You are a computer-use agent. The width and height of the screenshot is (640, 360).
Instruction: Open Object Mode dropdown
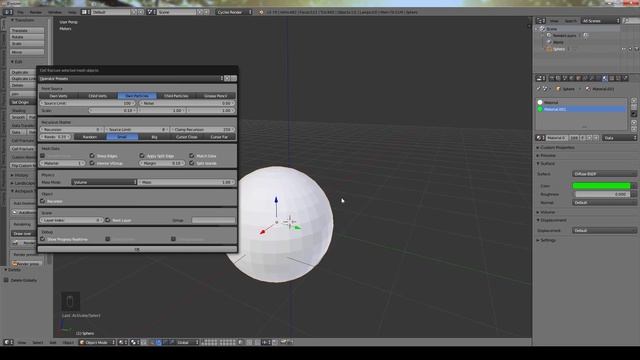[x=97, y=342]
